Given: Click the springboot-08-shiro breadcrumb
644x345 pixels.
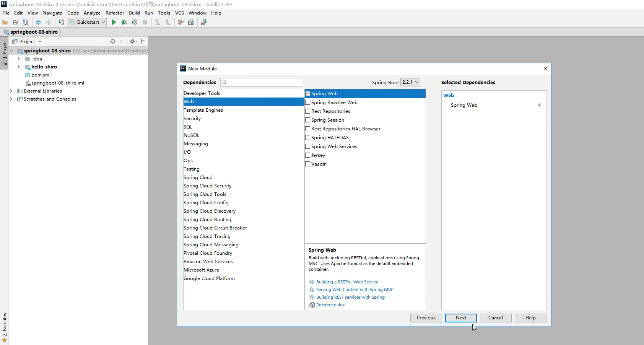Looking at the screenshot, I should (31, 32).
